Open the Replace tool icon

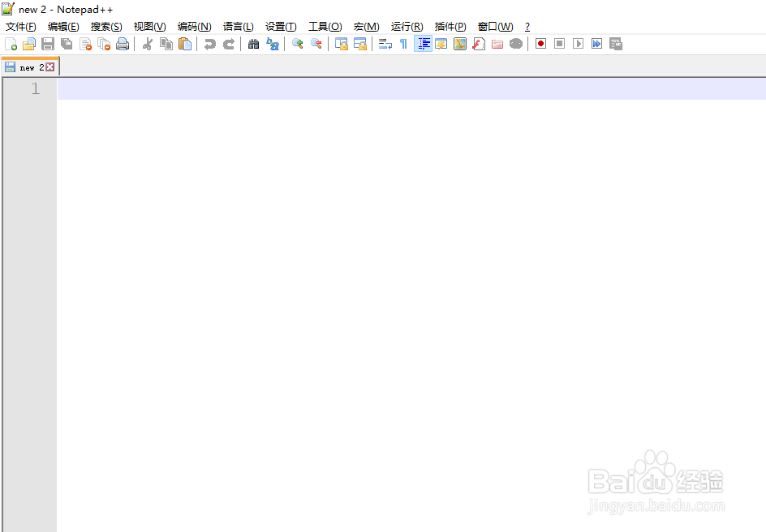(273, 44)
